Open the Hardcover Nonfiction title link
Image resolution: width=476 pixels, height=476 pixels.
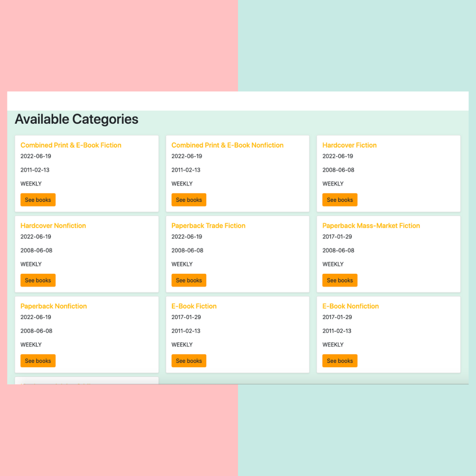pos(53,226)
